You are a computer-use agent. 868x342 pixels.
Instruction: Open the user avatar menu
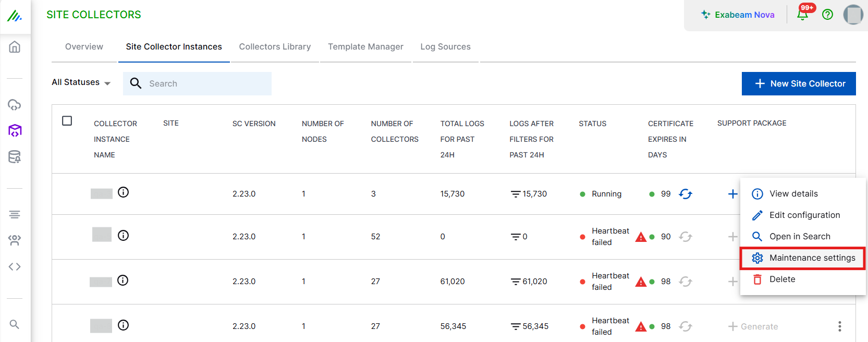[x=853, y=15]
